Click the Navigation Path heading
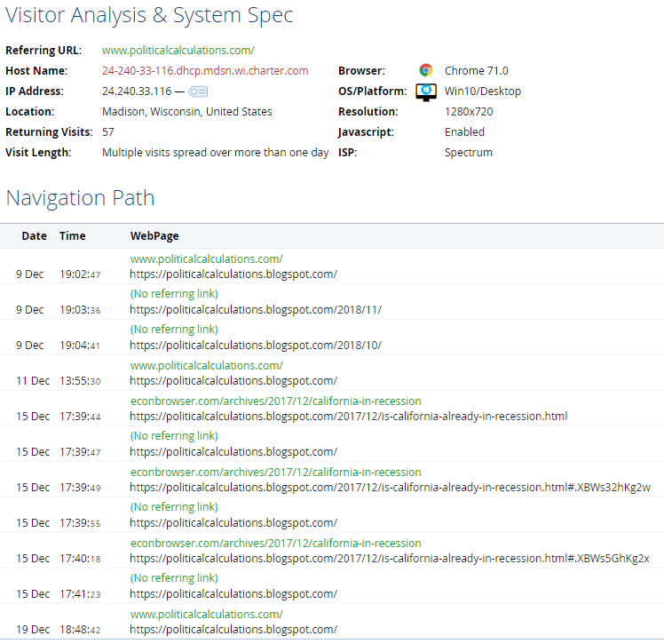664x644 pixels. click(x=81, y=198)
